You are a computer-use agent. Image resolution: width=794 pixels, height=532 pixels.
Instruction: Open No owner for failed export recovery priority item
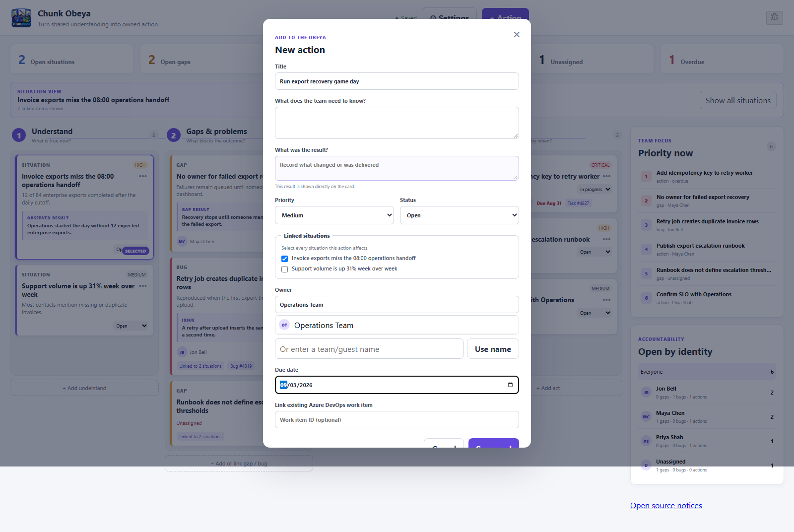tap(707, 200)
